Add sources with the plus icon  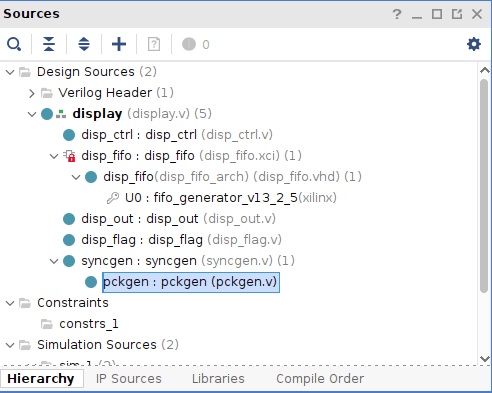(x=119, y=44)
